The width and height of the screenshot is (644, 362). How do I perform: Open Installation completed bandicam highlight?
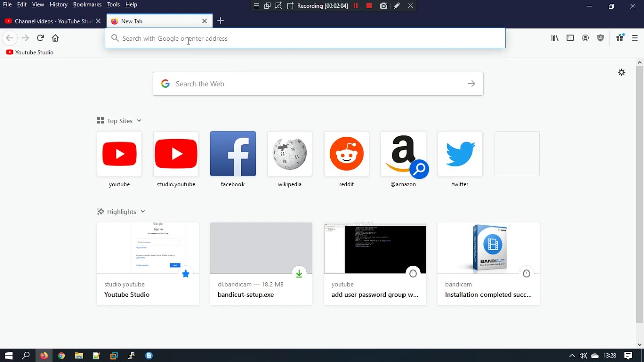coord(489,264)
